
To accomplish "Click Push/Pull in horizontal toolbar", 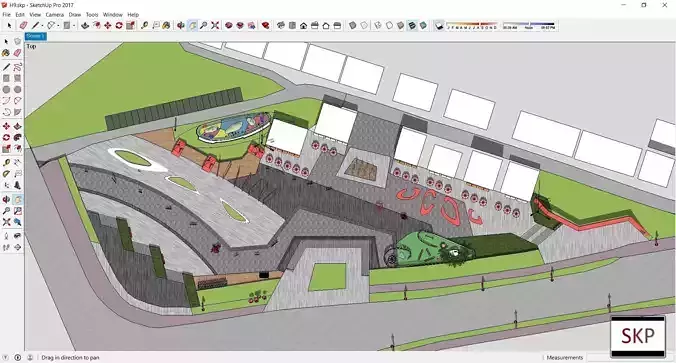I will (85, 25).
